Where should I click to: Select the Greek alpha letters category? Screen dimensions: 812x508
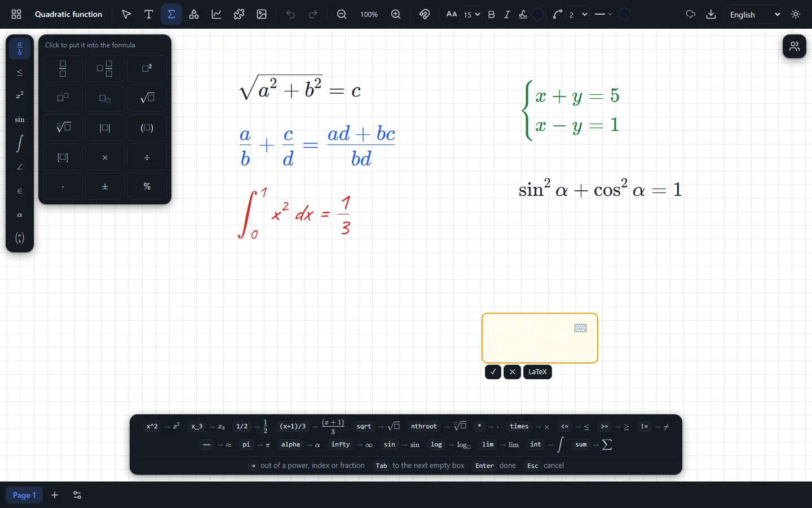[20, 214]
